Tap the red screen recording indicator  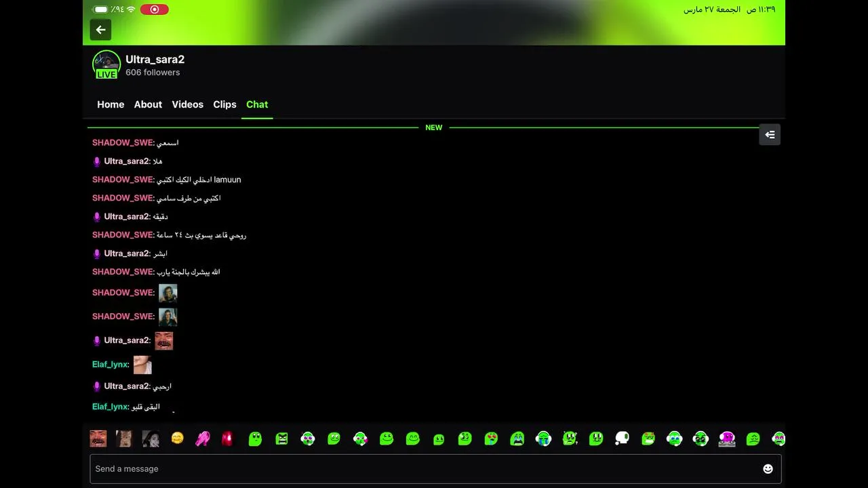[155, 9]
